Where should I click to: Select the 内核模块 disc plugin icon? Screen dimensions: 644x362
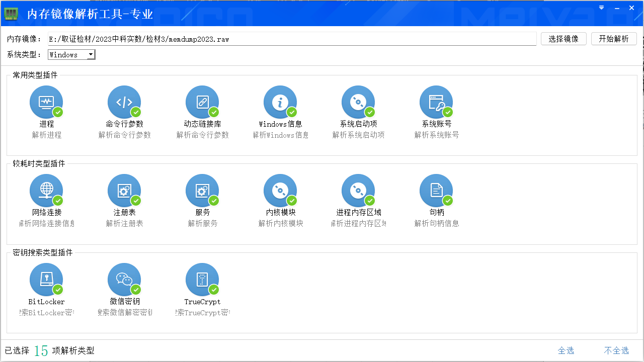(280, 191)
